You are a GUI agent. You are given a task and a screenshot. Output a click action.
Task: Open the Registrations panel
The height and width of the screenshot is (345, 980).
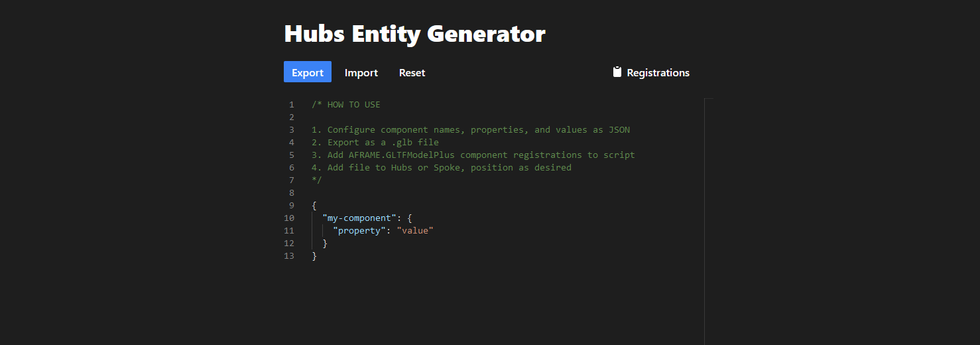[x=651, y=72]
